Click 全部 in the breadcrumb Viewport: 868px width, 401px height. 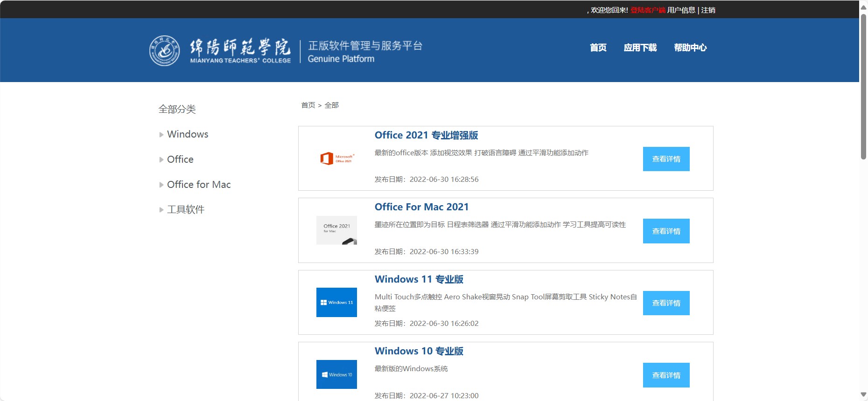click(331, 105)
